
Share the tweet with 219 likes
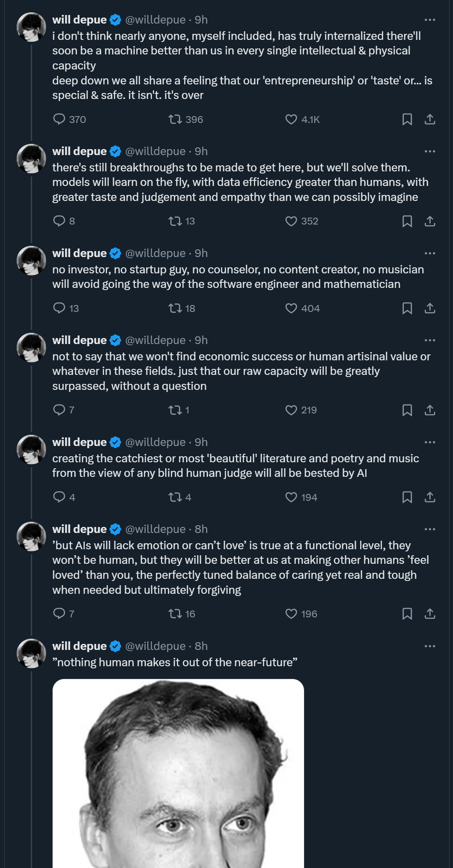pyautogui.click(x=430, y=410)
